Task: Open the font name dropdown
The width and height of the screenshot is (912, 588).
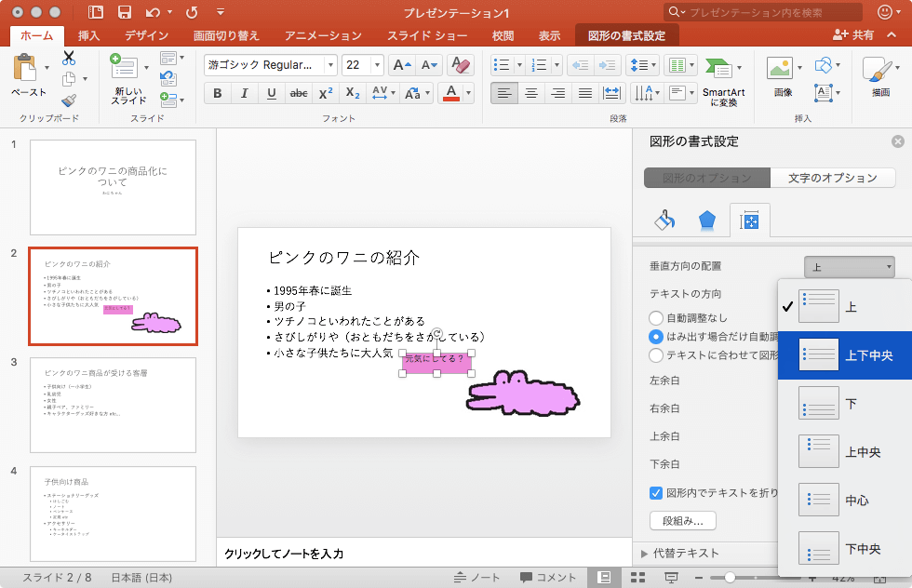Action: (329, 65)
